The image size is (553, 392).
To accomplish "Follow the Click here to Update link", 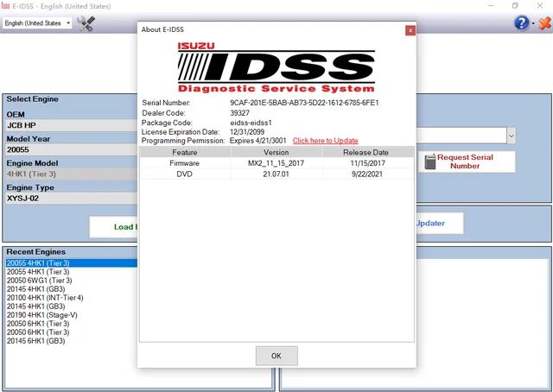I will (325, 141).
